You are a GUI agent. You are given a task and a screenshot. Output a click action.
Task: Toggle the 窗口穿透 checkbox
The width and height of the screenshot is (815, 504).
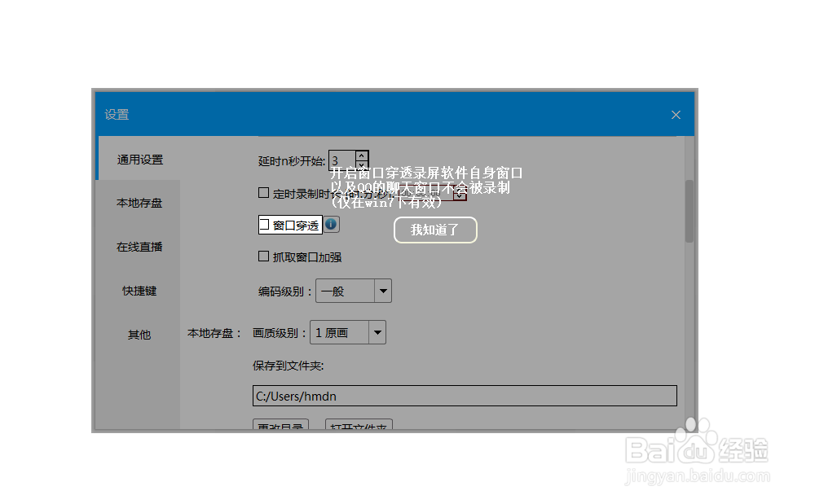264,225
